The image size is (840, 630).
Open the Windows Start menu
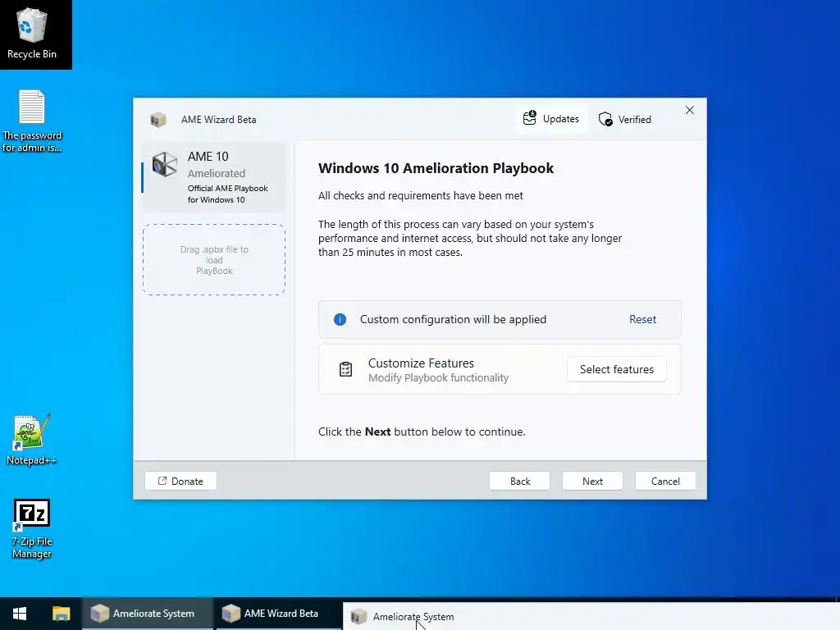point(20,614)
